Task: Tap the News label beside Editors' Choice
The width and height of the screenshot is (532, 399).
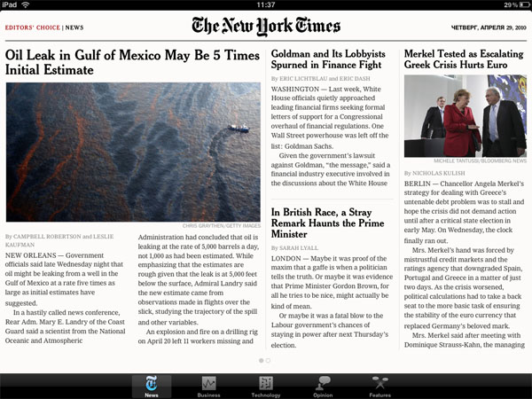Action: coord(74,27)
